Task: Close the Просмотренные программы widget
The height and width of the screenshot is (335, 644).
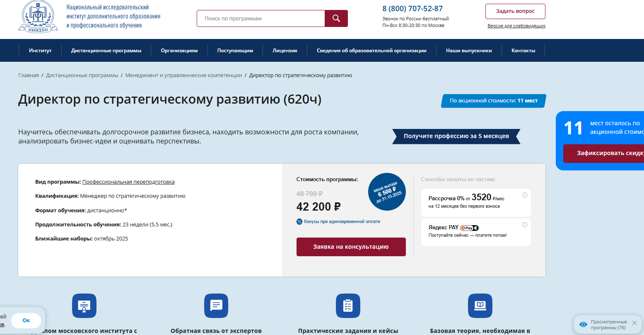Action: coord(634,323)
